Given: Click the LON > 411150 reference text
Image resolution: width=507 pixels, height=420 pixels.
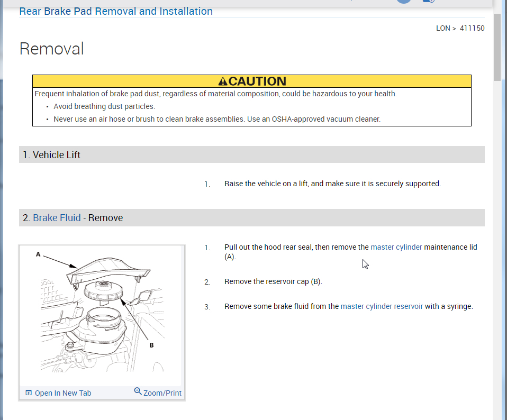Looking at the screenshot, I should (460, 28).
